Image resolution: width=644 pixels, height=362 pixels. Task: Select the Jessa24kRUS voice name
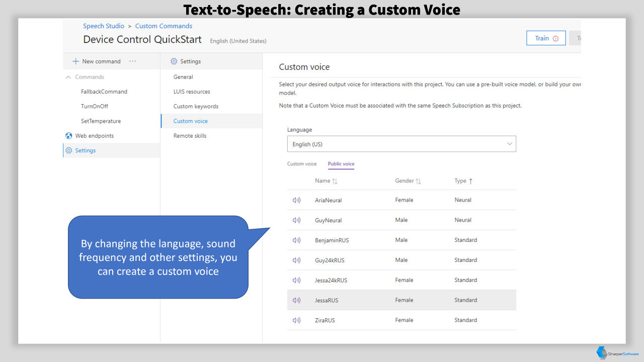331,280
